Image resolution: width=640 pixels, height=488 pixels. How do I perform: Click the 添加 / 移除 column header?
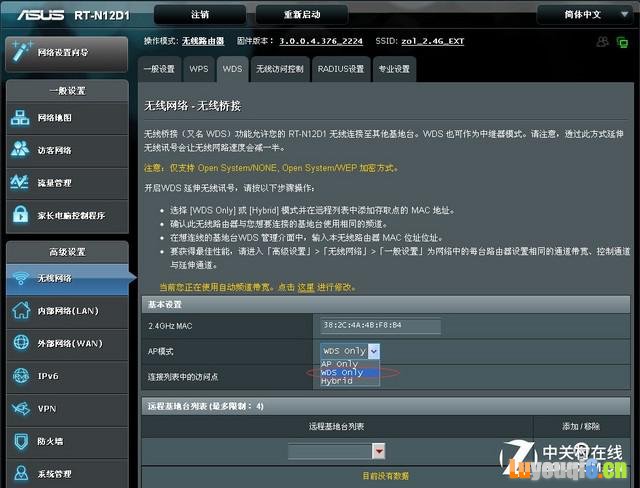point(581,426)
